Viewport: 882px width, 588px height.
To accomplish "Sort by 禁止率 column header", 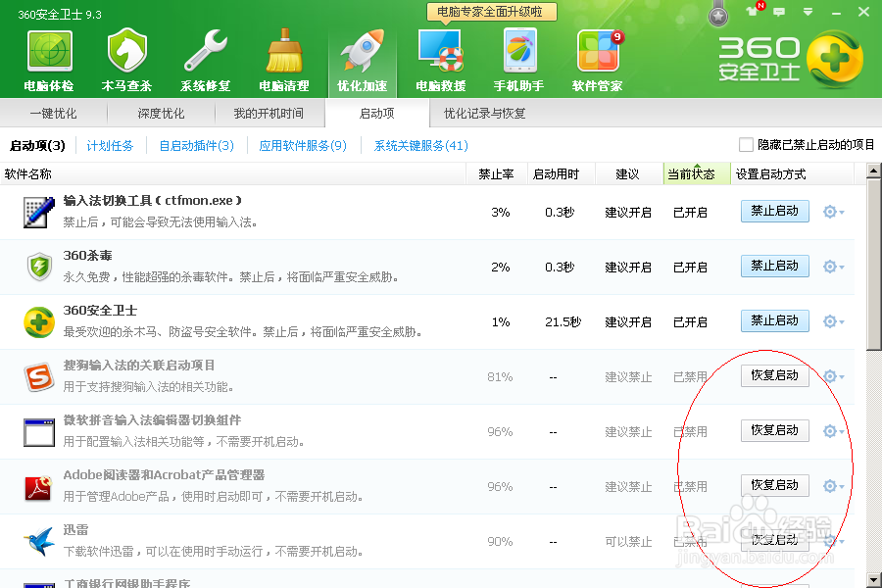I will point(497,173).
